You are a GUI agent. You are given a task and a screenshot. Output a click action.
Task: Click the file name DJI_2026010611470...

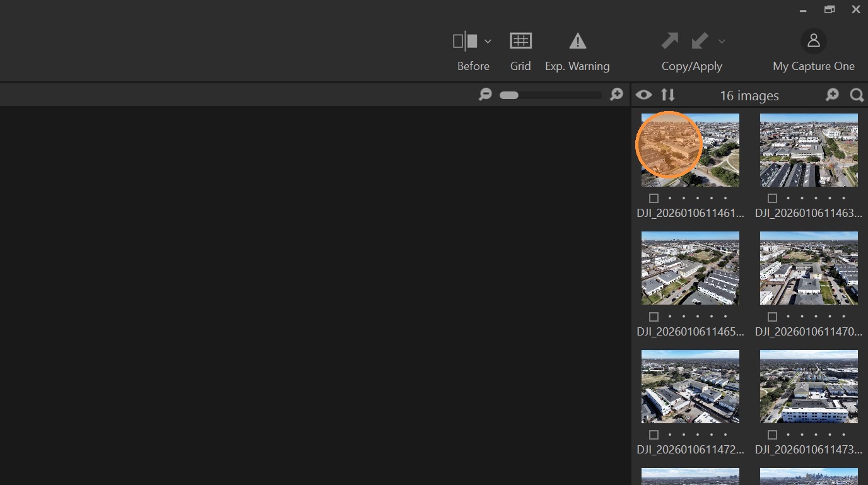pos(809,331)
